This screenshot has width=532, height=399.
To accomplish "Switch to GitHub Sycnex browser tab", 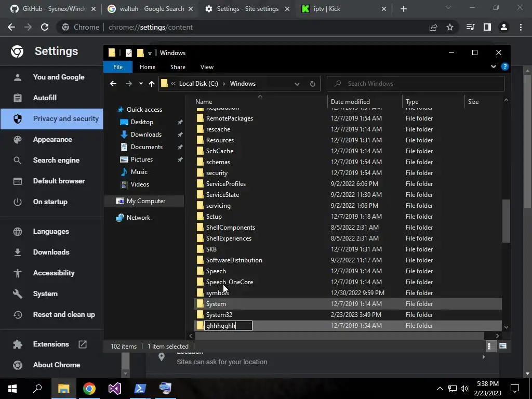I will click(x=53, y=9).
